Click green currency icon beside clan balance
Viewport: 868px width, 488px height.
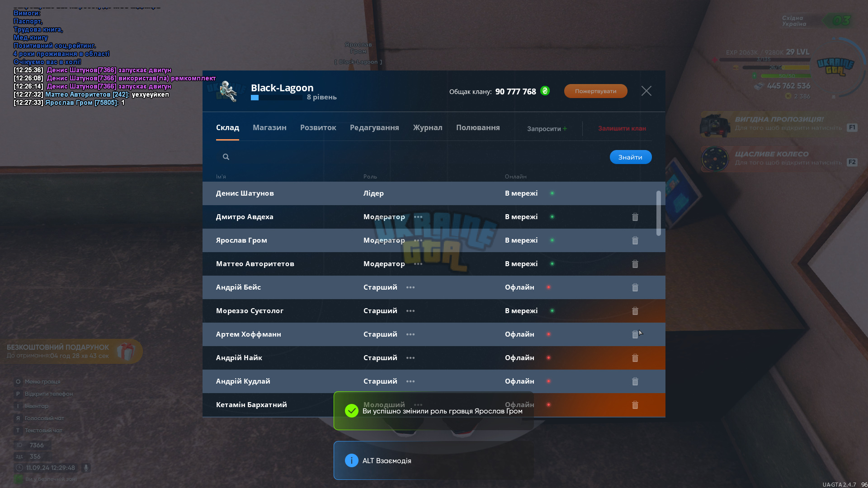(x=545, y=91)
